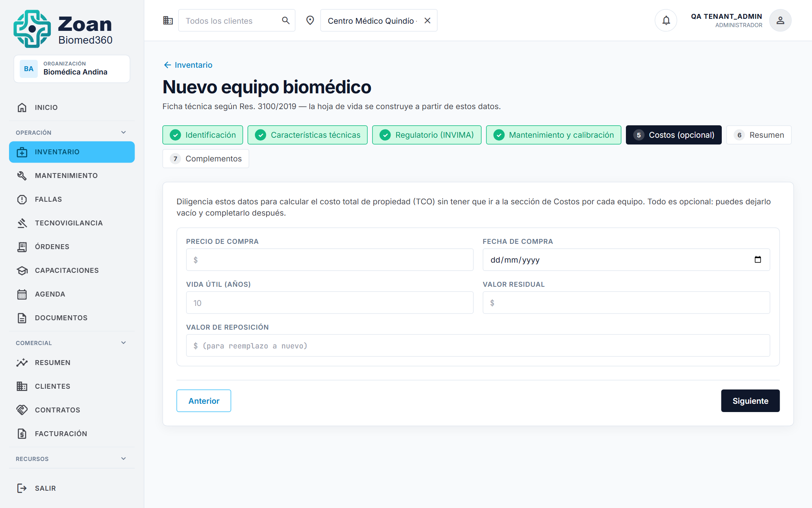Click the Anterior button
812x508 pixels.
point(204,401)
